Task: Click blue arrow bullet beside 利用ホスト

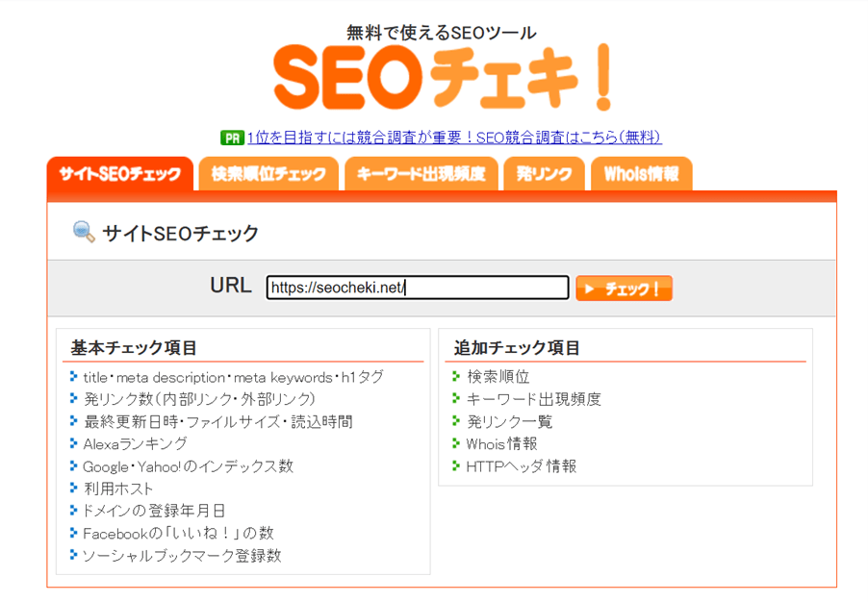Action: (x=74, y=488)
